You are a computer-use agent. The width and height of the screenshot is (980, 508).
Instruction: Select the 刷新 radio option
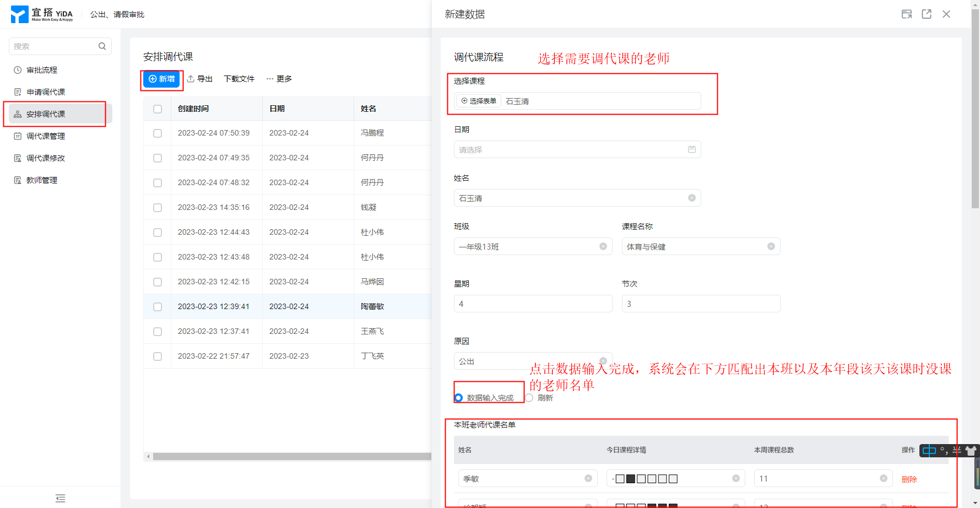pyautogui.click(x=529, y=398)
